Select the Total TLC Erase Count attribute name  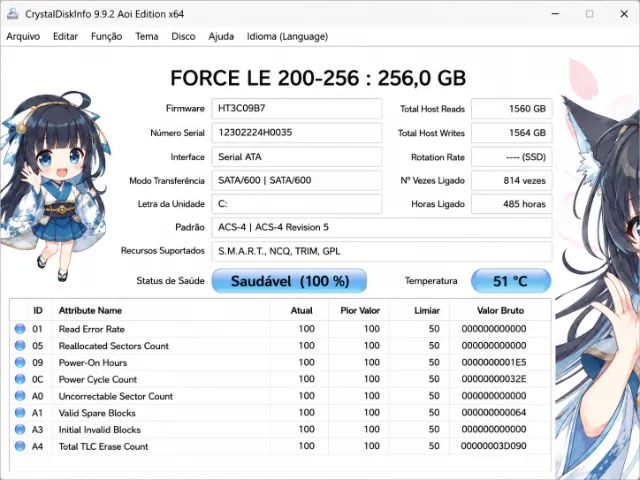tap(104, 446)
